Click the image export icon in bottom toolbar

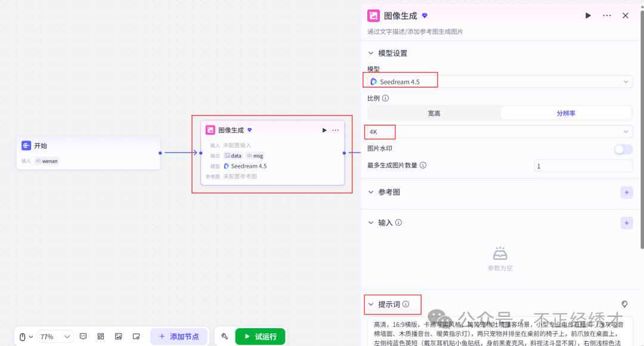[x=118, y=336]
